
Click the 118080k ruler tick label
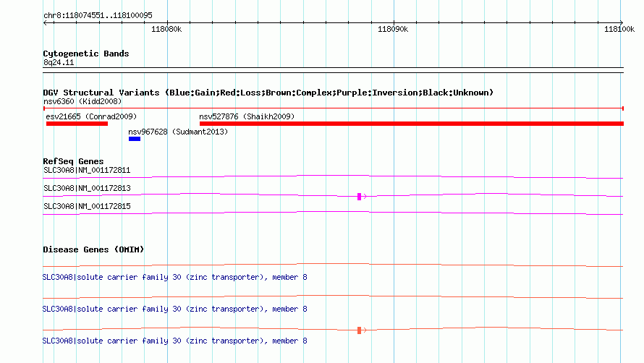point(166,29)
